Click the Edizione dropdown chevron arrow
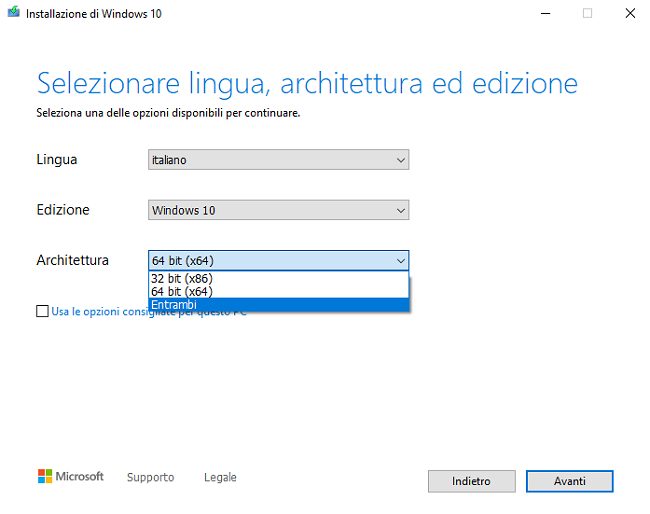The image size is (650, 514). (400, 210)
